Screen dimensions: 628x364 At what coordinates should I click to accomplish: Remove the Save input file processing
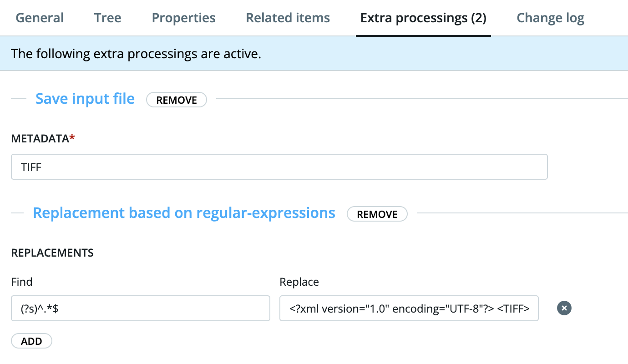click(177, 100)
